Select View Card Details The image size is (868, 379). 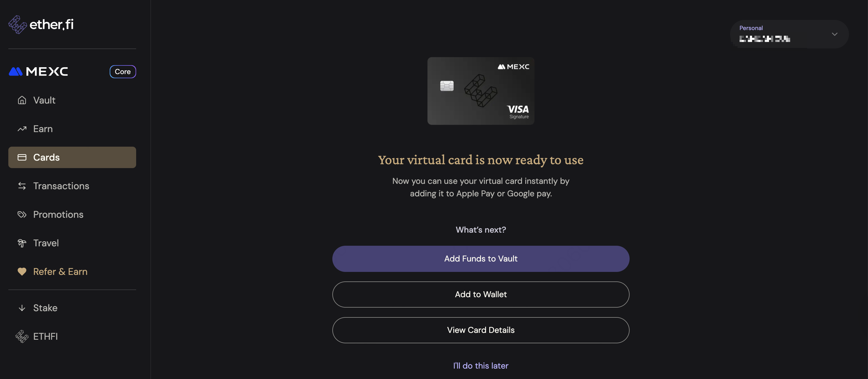(x=480, y=330)
